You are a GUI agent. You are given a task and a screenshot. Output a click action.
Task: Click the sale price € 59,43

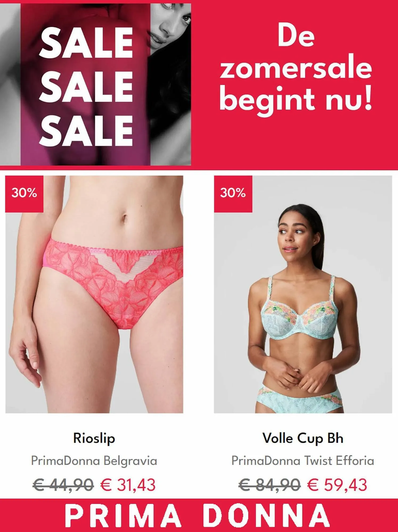(x=337, y=485)
